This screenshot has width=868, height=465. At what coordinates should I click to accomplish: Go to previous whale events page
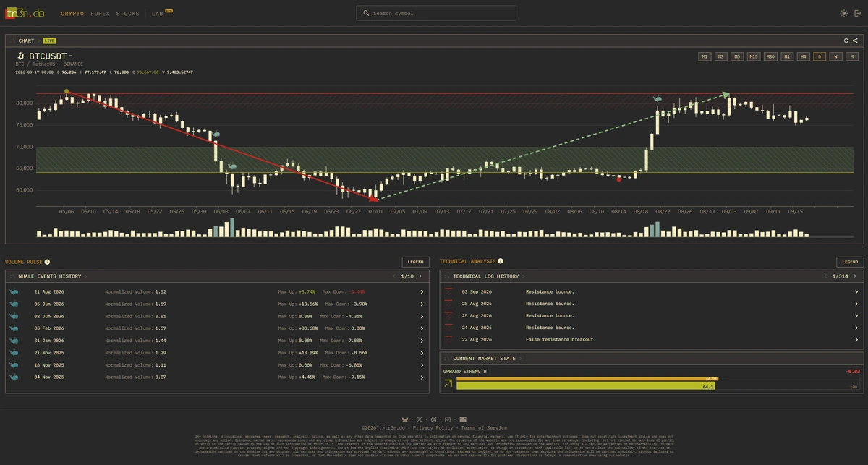(394, 276)
